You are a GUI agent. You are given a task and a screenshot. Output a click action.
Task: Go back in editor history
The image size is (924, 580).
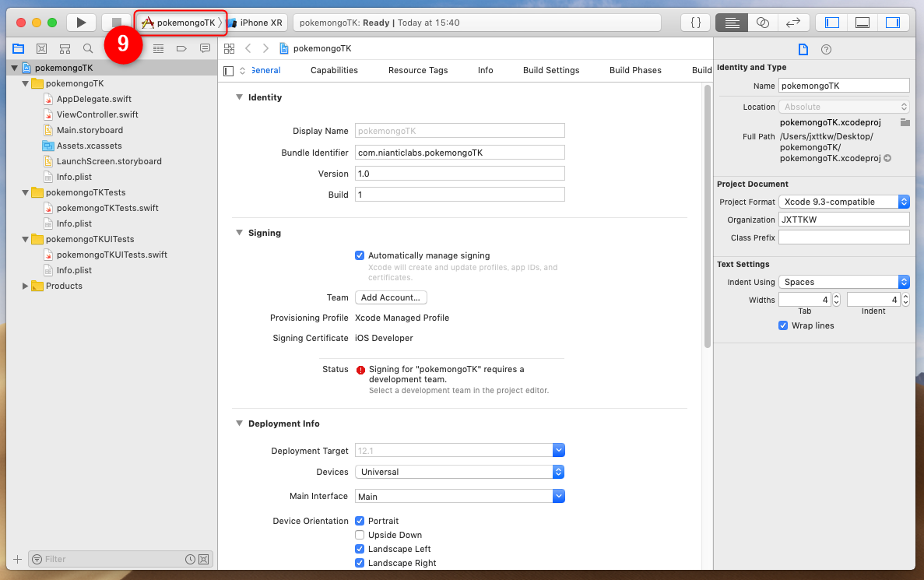click(x=248, y=48)
